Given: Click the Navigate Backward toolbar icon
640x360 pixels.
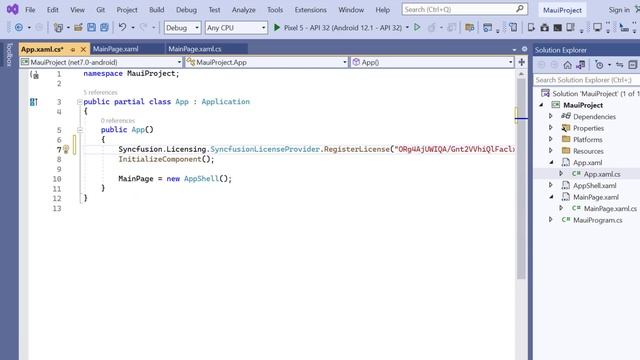Looking at the screenshot, I should coord(19,28).
